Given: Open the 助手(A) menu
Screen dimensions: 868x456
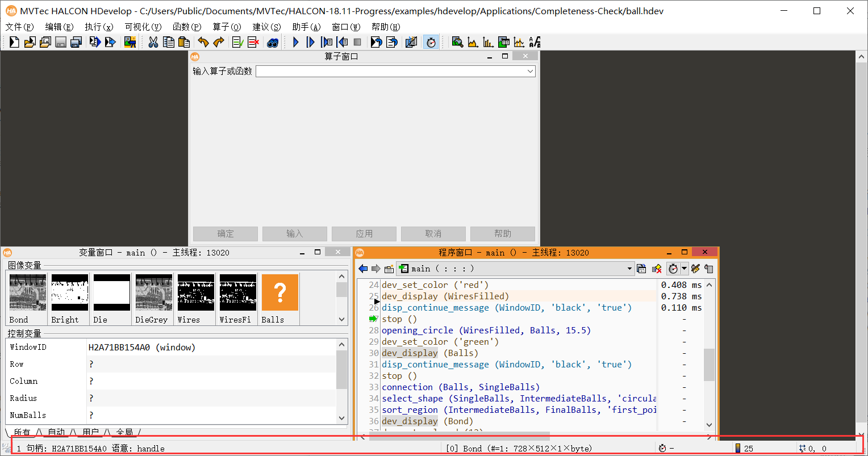Looking at the screenshot, I should pos(307,27).
